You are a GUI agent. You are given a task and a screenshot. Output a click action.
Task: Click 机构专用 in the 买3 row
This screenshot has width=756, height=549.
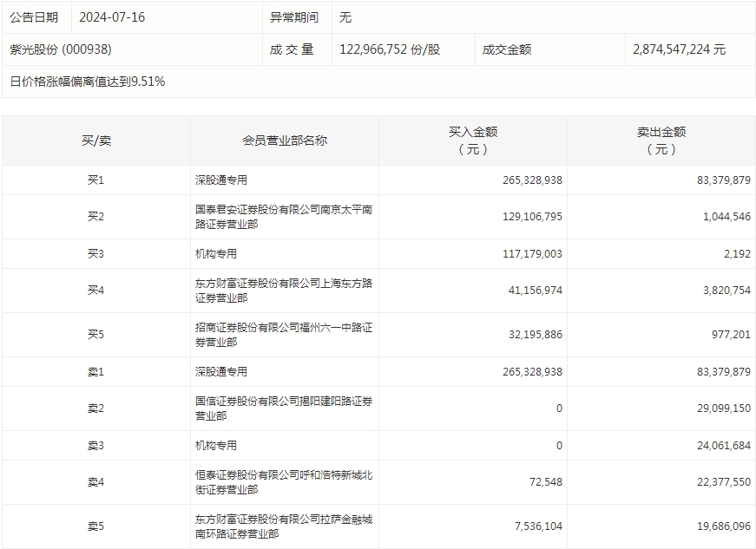point(216,254)
